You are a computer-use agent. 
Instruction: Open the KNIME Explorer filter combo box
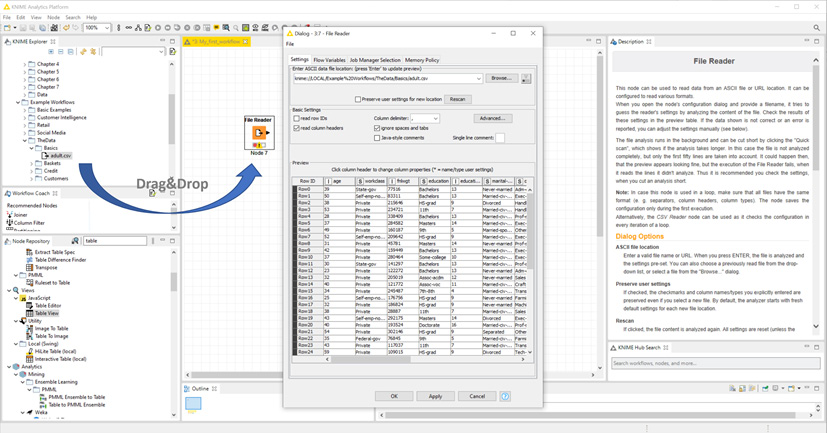coord(133,52)
